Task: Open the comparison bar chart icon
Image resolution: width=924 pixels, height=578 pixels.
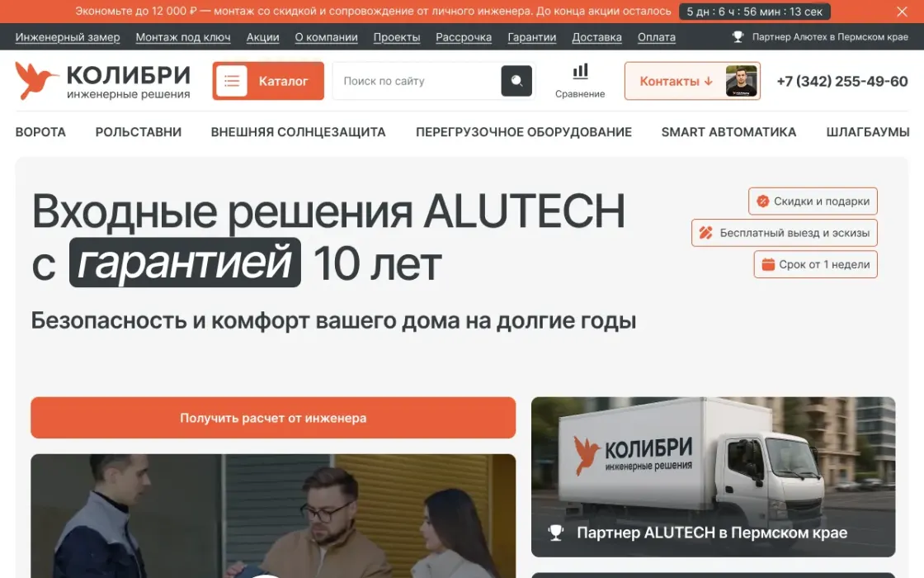Action: (581, 71)
